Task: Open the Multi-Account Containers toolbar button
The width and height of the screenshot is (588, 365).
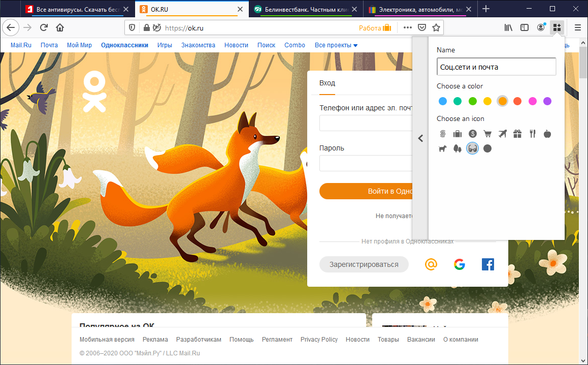Action: click(x=557, y=27)
